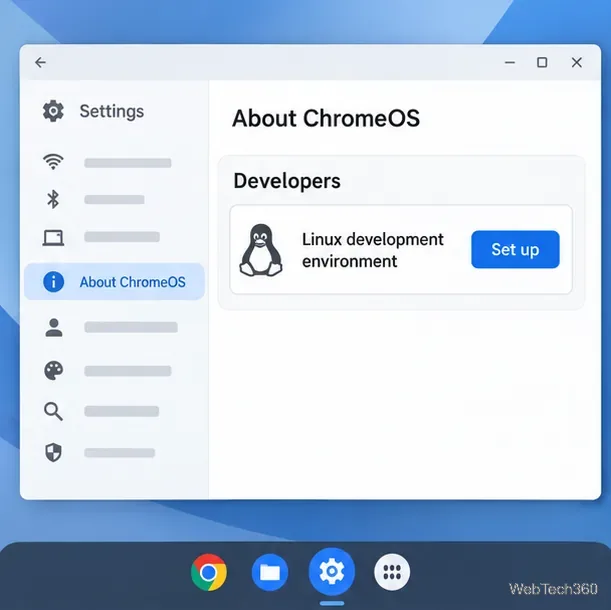Viewport: 611px width, 610px height.
Task: Open the search magnifier section icon
Action: tap(53, 412)
